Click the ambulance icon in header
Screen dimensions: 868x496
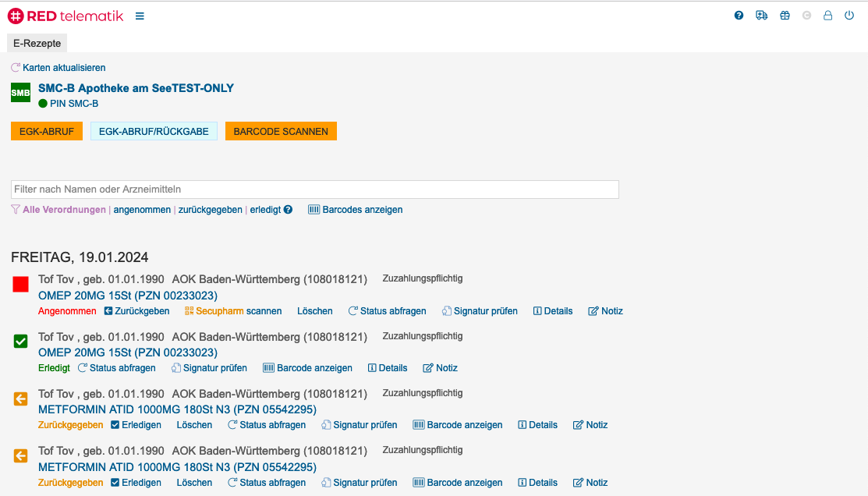[x=761, y=16]
